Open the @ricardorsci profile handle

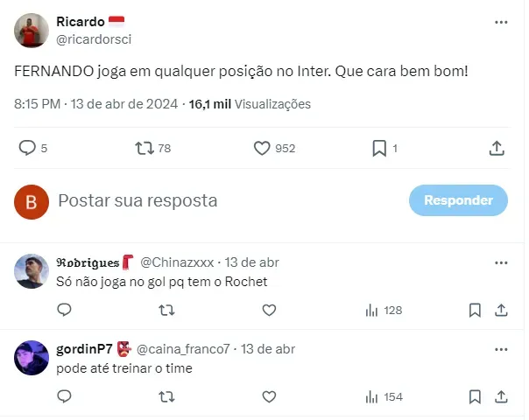94,39
